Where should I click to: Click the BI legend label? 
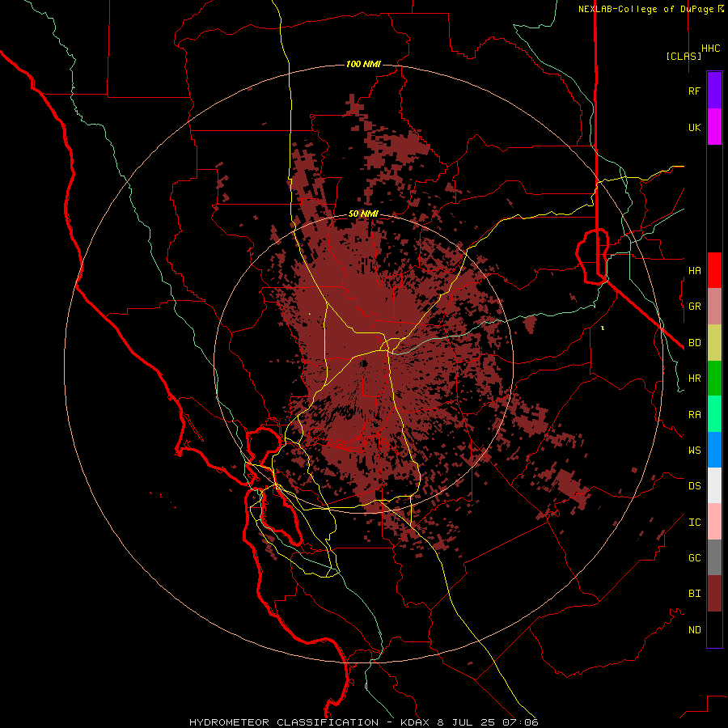click(x=694, y=594)
